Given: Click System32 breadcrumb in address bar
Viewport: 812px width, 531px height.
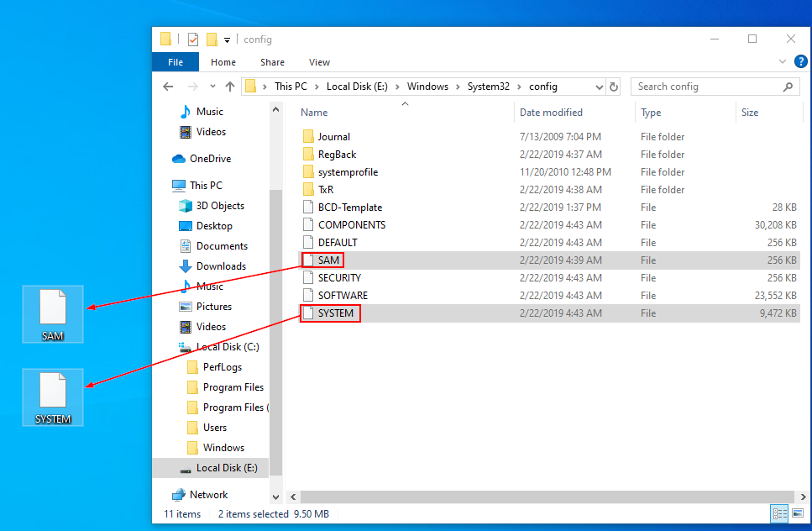Looking at the screenshot, I should point(489,87).
